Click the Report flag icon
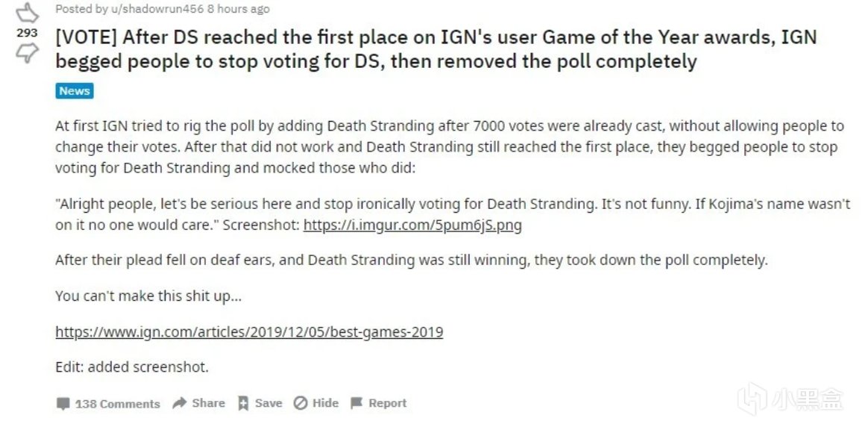 coord(356,403)
